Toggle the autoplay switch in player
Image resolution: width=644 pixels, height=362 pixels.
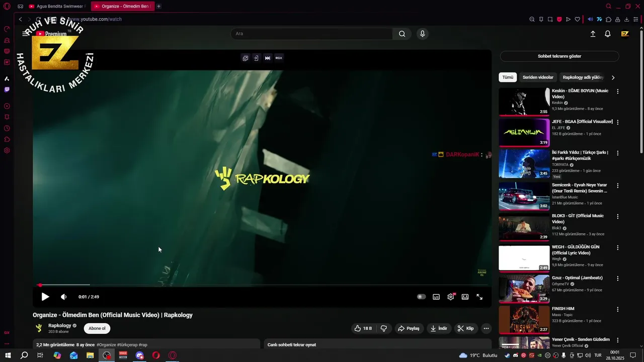pos(422,297)
